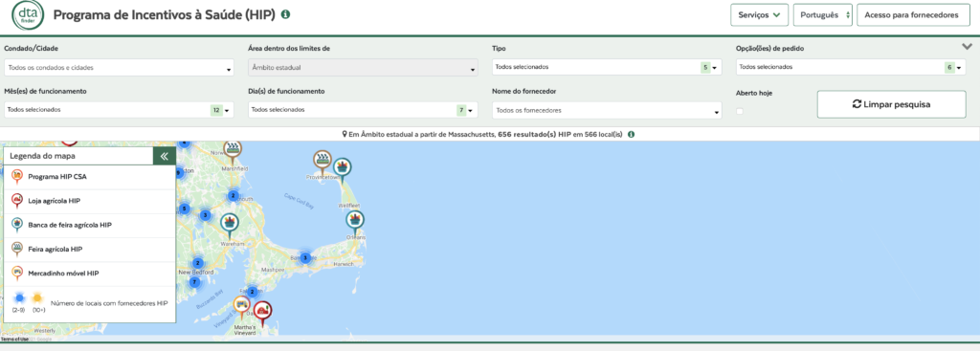This screenshot has width=980, height=351.
Task: Open Nome do fornecedor dropdown
Action: pyautogui.click(x=607, y=111)
